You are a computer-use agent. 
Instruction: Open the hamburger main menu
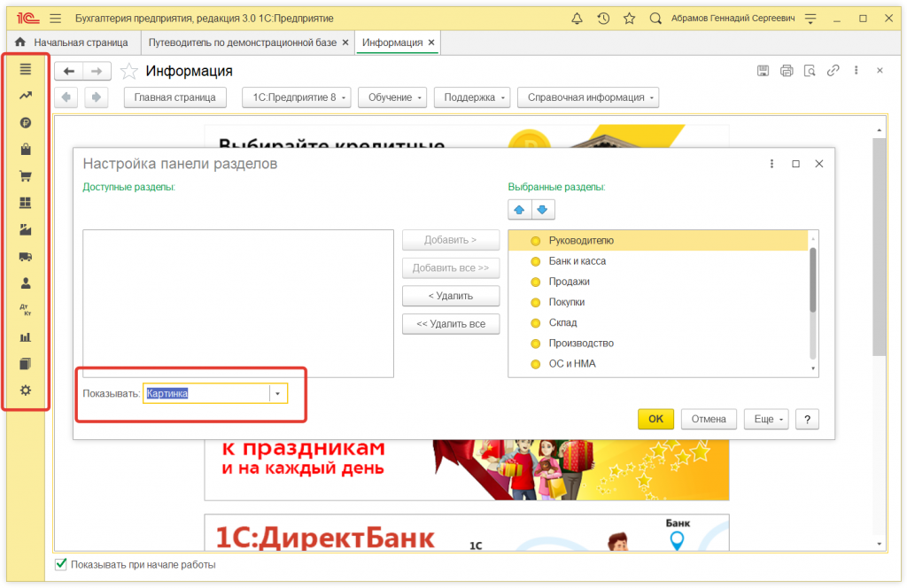55,17
